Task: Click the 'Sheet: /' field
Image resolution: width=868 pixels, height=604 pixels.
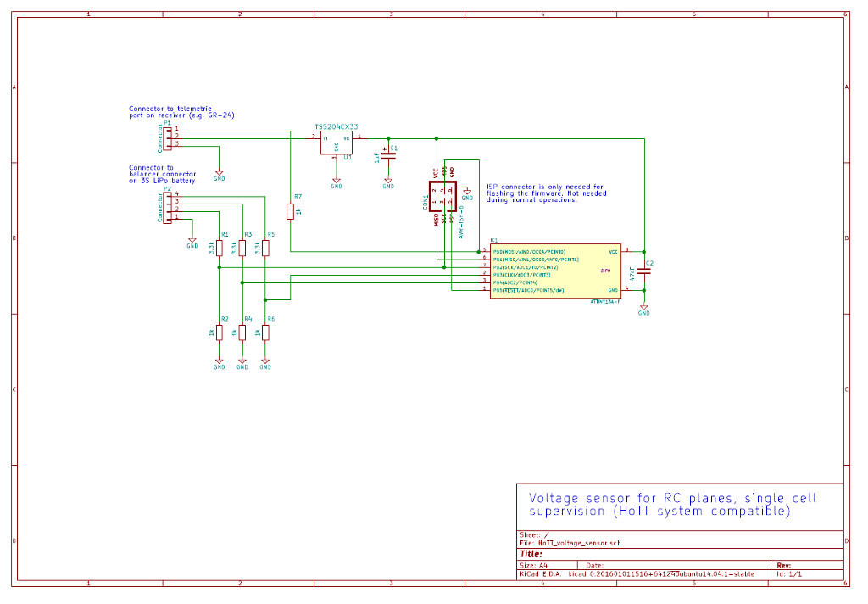Action: click(x=535, y=534)
